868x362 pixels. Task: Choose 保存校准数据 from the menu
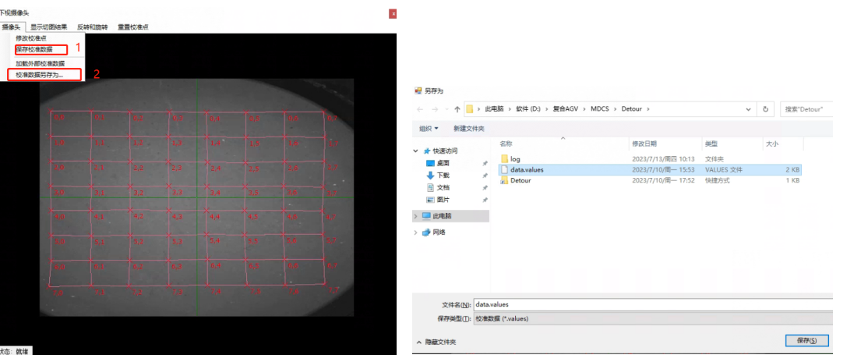point(41,49)
